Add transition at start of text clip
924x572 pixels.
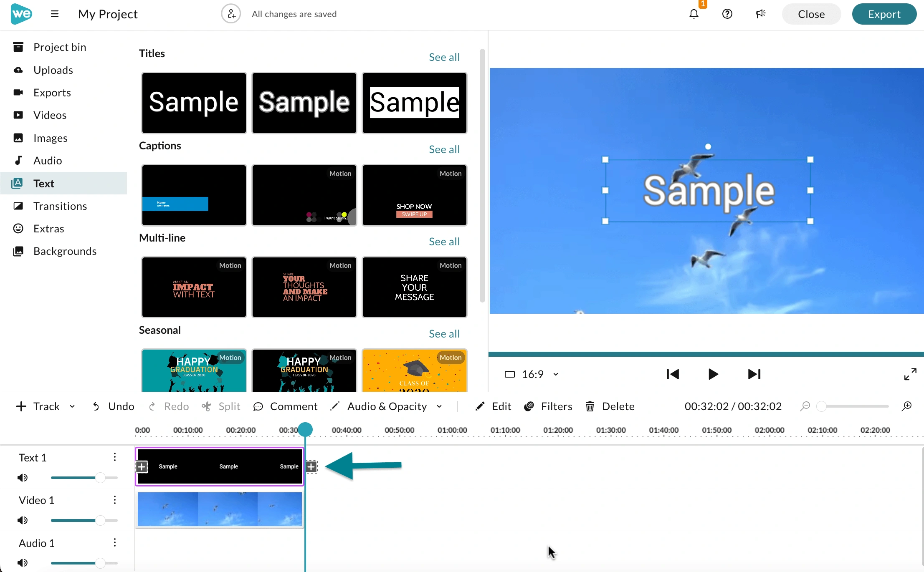coord(142,466)
